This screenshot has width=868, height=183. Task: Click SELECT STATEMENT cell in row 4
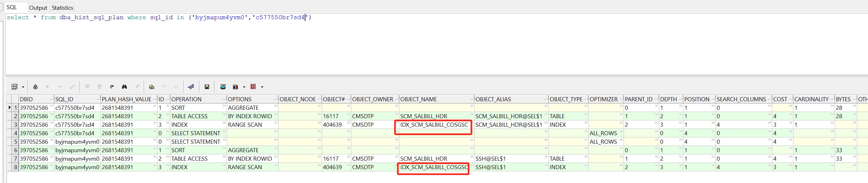(x=198, y=133)
